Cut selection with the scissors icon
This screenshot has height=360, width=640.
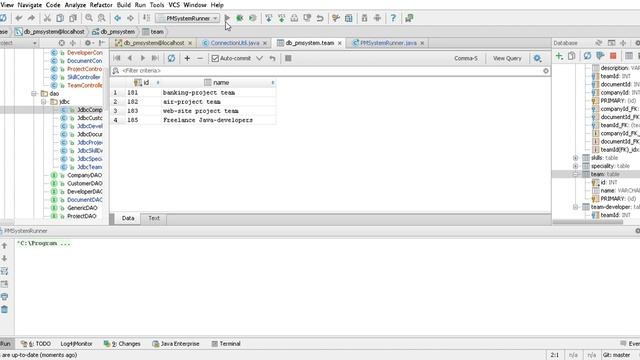coord(47,18)
